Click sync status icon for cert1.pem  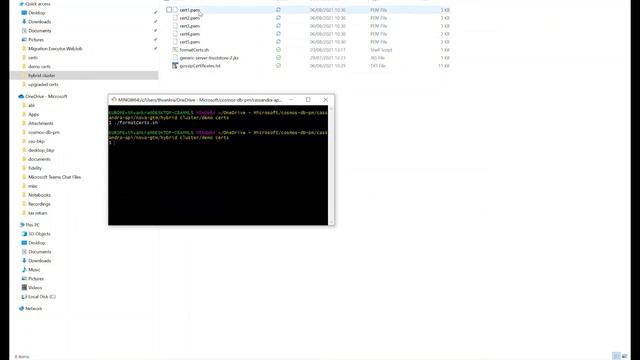click(x=278, y=10)
